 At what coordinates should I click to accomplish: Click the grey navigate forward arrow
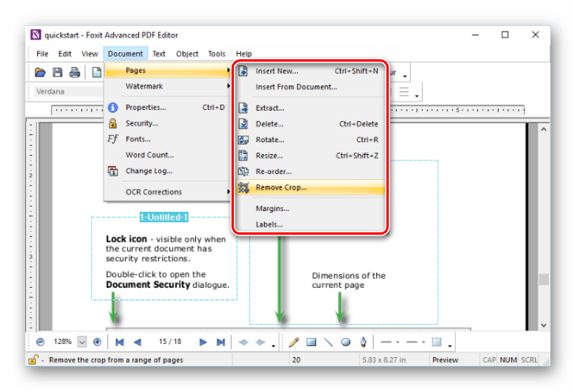click(261, 342)
